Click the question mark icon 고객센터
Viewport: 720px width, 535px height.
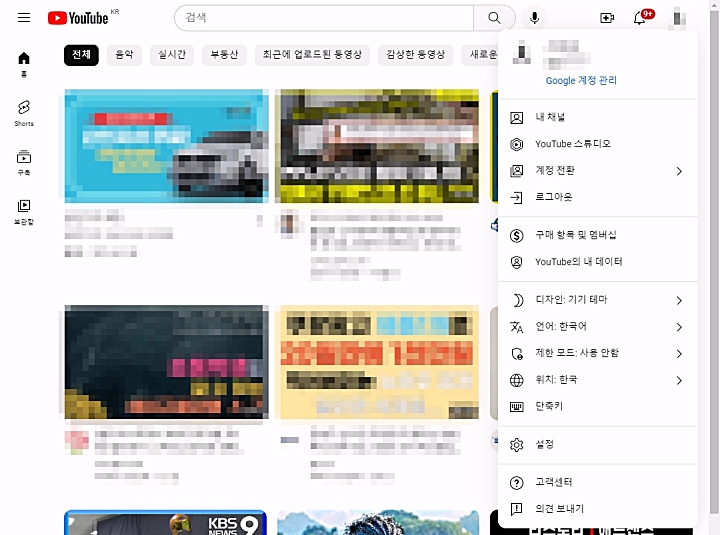pyautogui.click(x=517, y=483)
